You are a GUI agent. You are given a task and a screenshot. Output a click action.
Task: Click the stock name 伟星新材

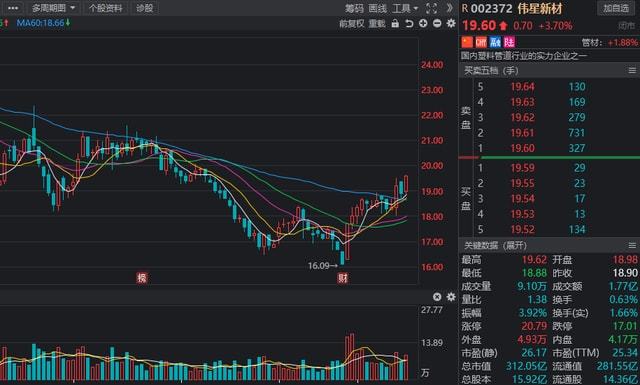pos(540,9)
